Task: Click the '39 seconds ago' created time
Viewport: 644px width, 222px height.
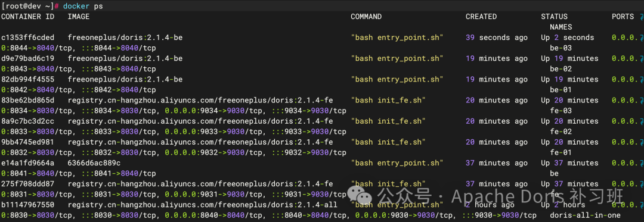Action: click(x=497, y=37)
